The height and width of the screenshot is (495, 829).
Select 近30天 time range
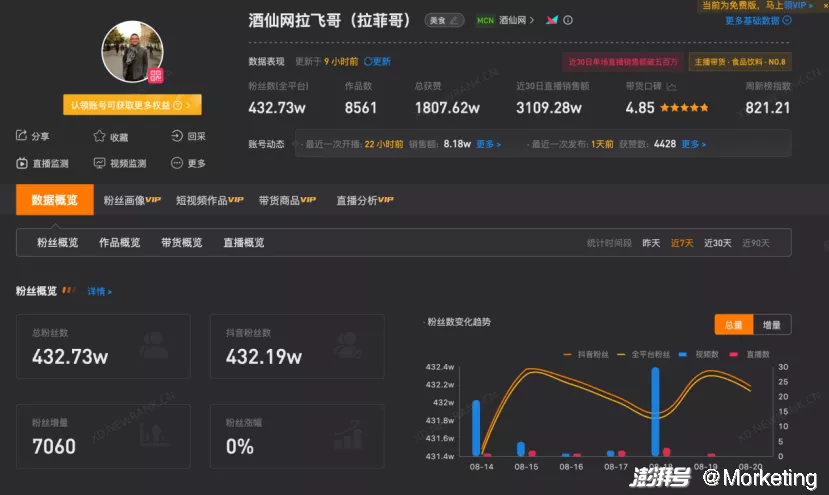(x=717, y=243)
